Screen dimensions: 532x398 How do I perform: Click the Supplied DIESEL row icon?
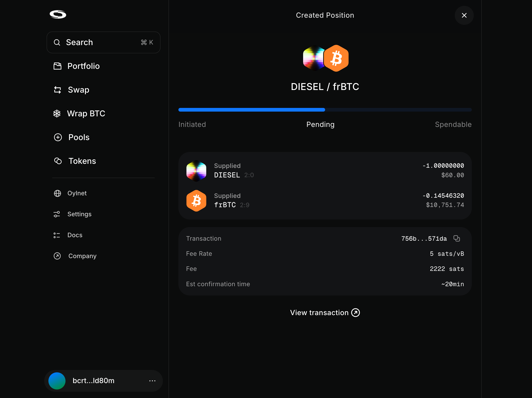tap(196, 171)
